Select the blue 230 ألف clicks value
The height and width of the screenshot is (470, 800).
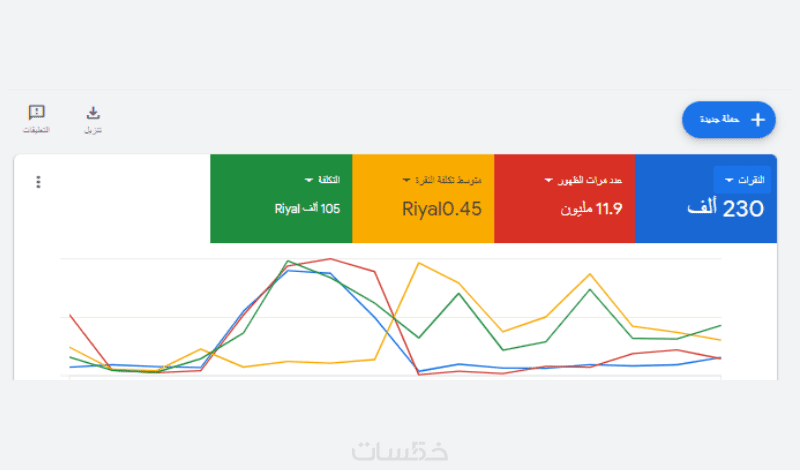click(x=726, y=208)
